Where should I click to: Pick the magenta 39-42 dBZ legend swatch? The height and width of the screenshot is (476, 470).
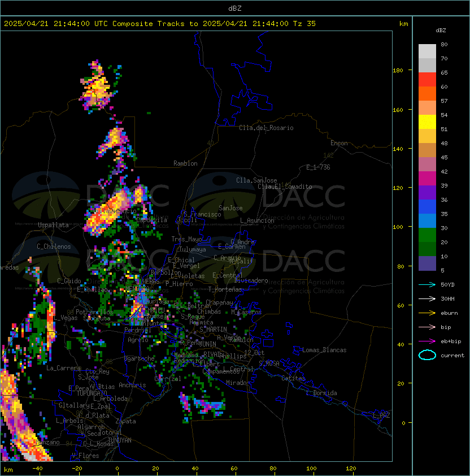[x=427, y=179]
